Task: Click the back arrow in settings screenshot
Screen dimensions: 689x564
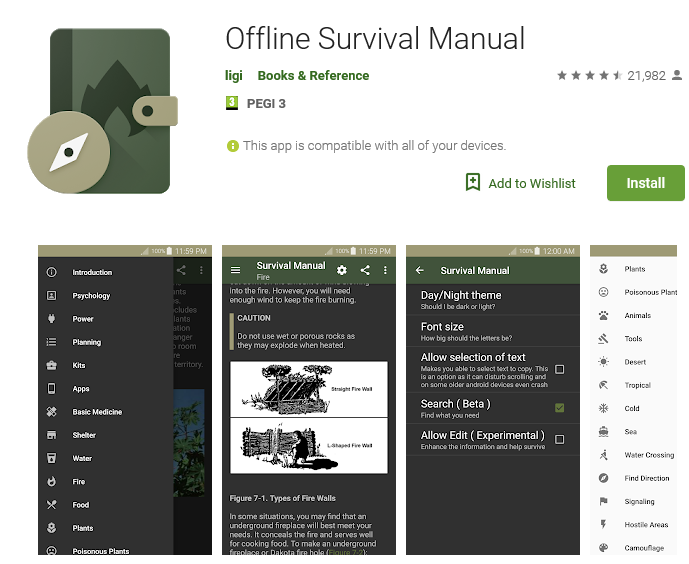Action: [420, 270]
